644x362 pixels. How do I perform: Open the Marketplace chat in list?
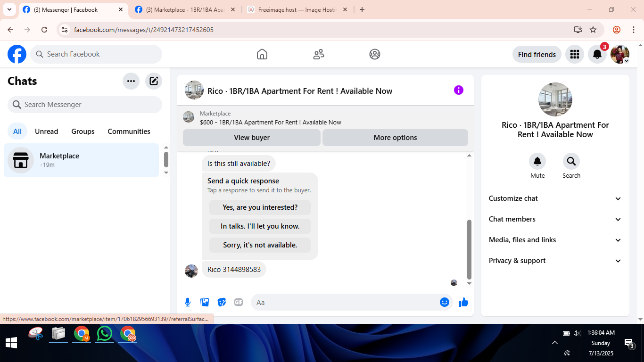[82, 160]
